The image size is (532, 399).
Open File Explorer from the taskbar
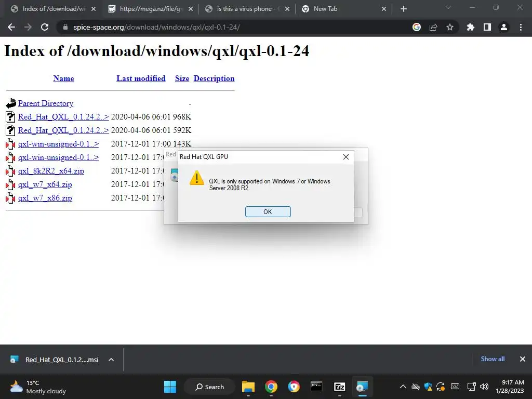tap(248, 387)
